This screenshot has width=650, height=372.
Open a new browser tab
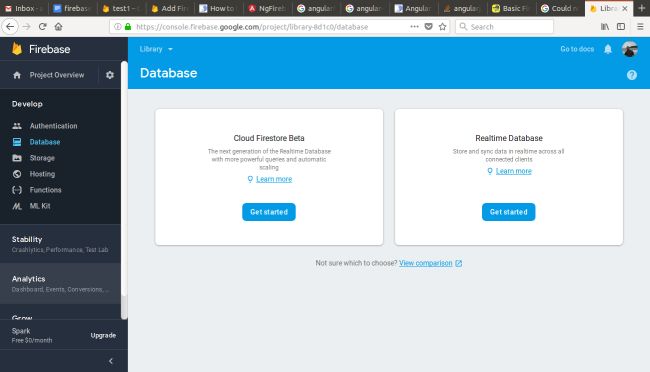point(641,8)
